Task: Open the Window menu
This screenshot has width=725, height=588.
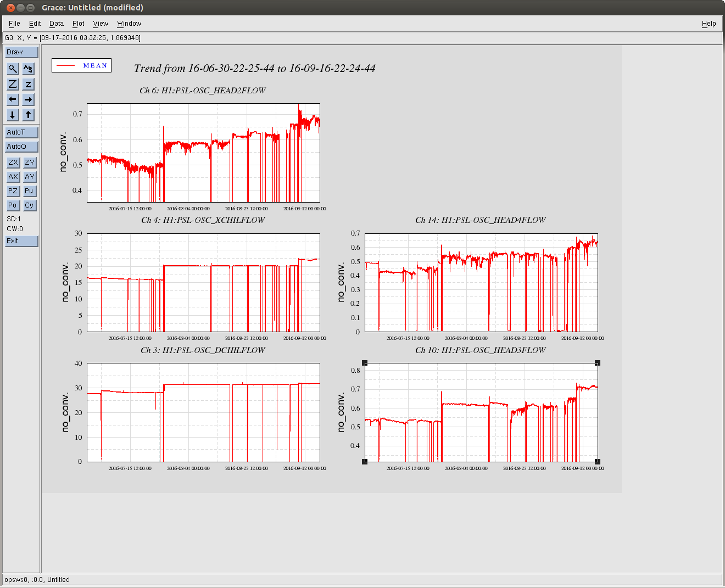Action: [x=129, y=24]
